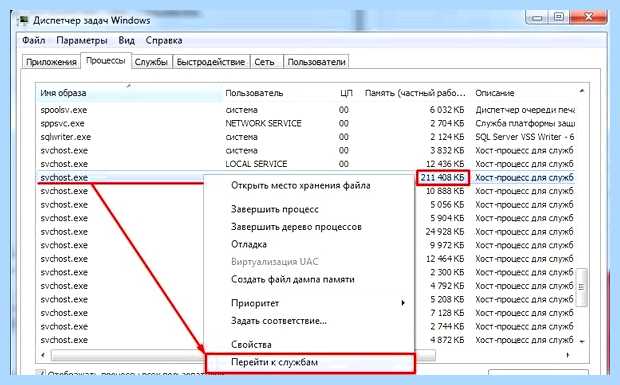Screen dimensions: 620x385
Task: Open the Файл menu
Action: tap(33, 40)
